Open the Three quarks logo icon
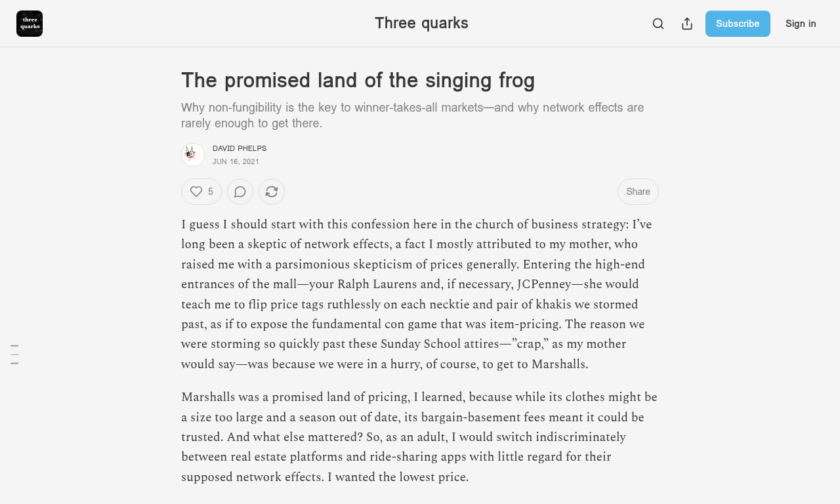 coord(30,24)
